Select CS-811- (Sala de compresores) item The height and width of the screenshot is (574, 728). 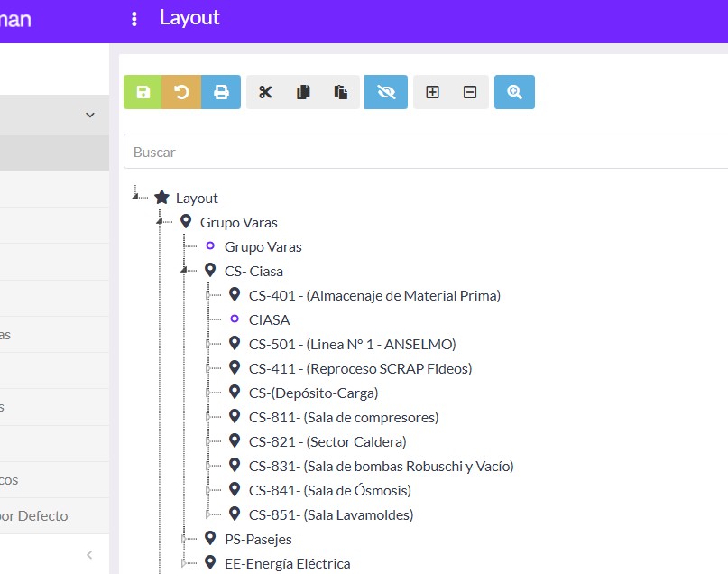point(343,417)
